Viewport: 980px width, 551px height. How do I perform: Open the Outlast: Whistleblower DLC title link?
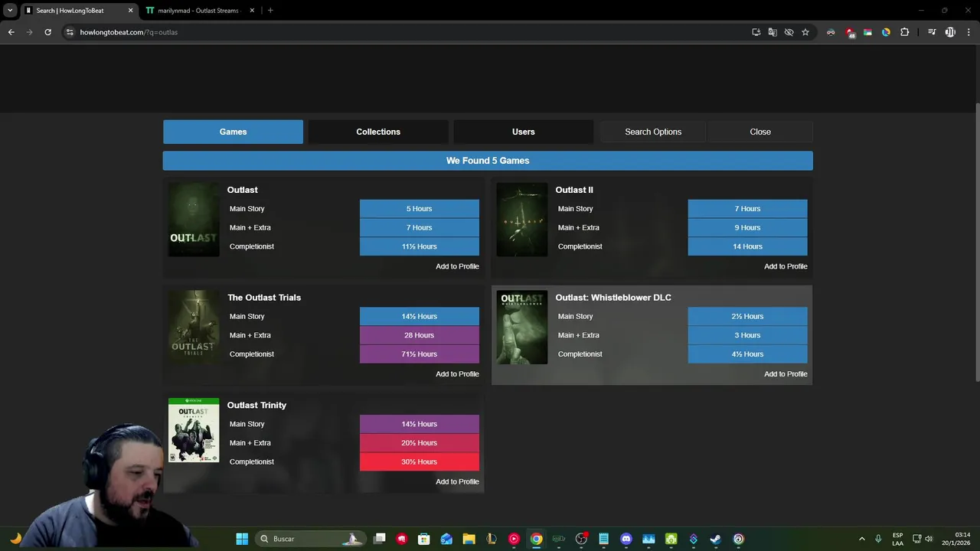[613, 298]
